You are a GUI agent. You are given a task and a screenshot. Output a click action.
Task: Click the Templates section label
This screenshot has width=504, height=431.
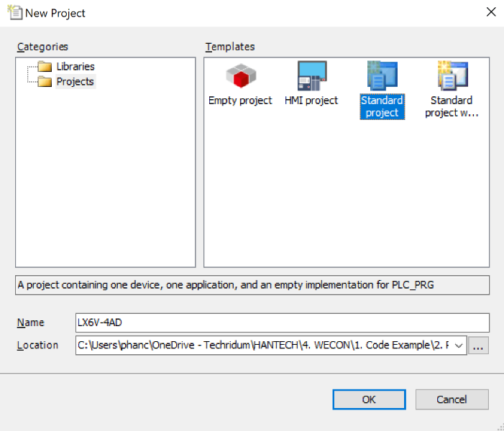pos(230,47)
